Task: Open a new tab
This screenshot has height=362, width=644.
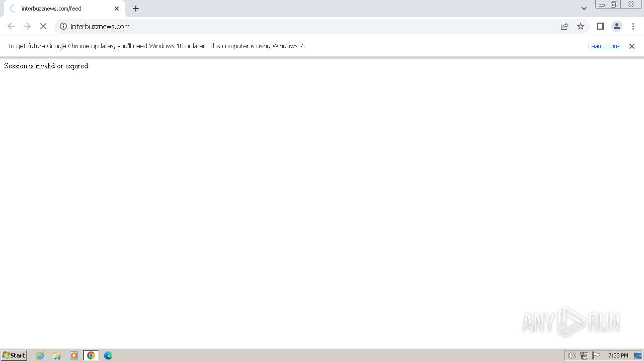Action: pyautogui.click(x=136, y=9)
